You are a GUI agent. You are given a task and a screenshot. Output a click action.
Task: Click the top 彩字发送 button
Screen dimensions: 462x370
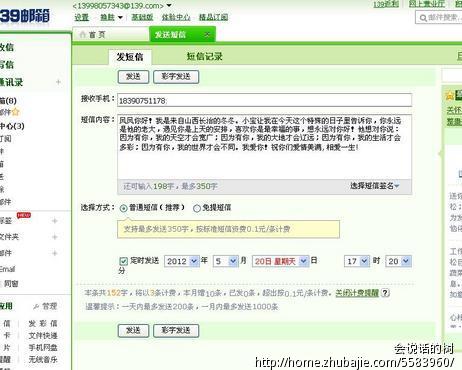[176, 77]
